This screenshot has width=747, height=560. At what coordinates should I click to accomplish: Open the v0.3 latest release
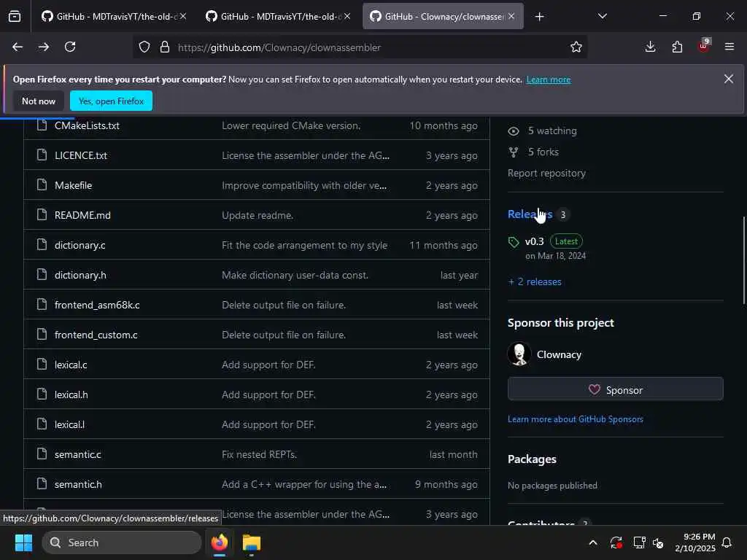(534, 241)
